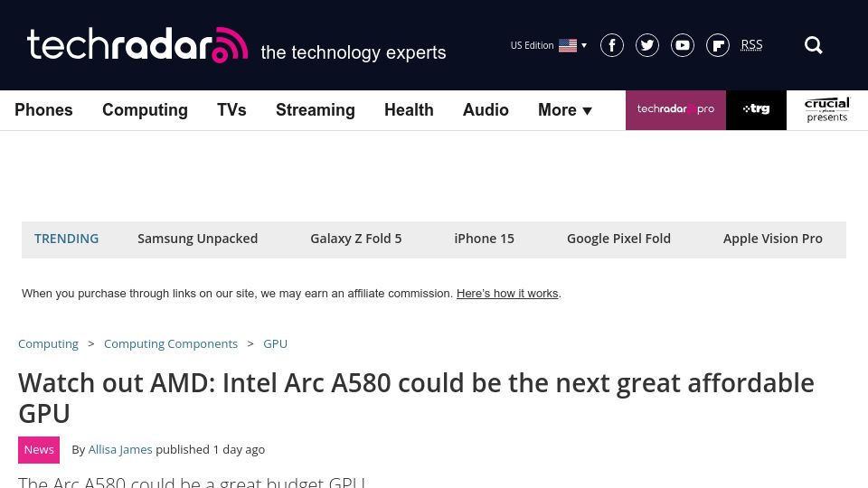Open the Here's how it works link
Viewport: 868px width, 488px height.
pos(507,294)
